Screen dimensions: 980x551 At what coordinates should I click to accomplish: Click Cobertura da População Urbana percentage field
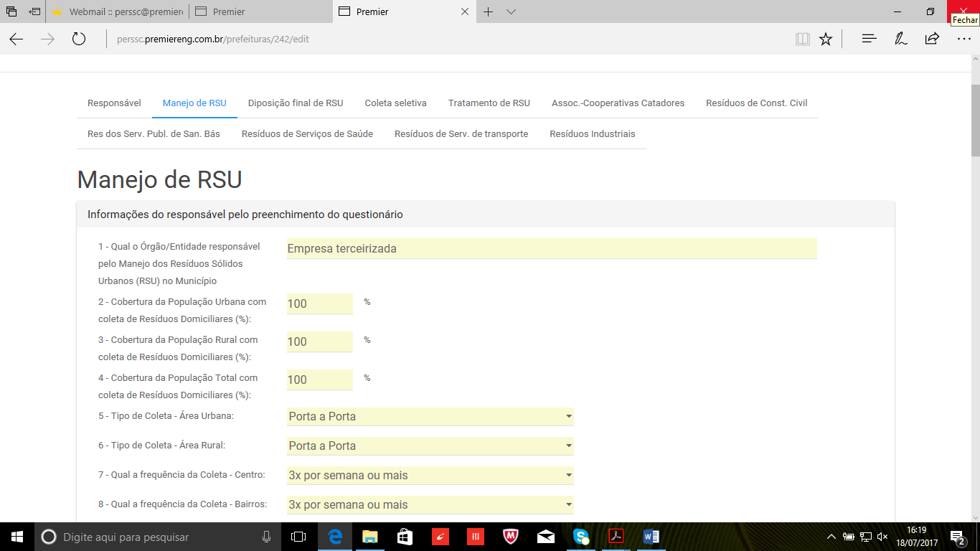(x=319, y=303)
